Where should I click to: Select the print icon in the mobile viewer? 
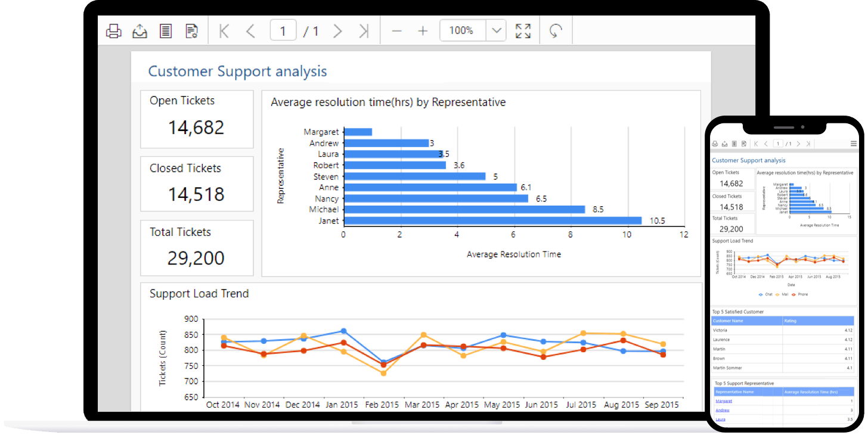click(714, 144)
